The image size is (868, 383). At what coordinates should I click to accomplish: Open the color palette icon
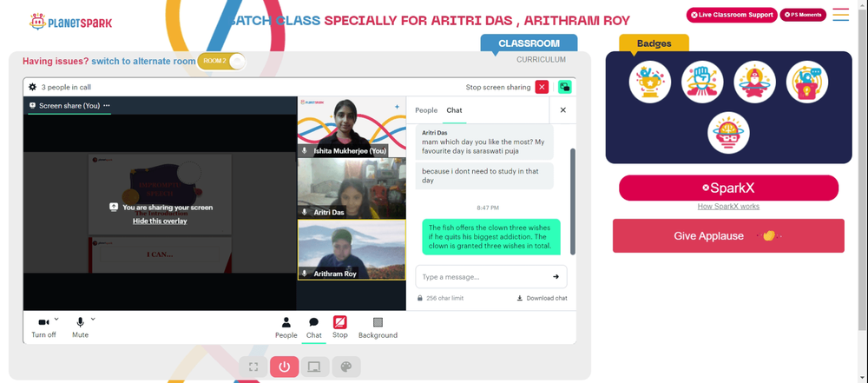coord(346,366)
